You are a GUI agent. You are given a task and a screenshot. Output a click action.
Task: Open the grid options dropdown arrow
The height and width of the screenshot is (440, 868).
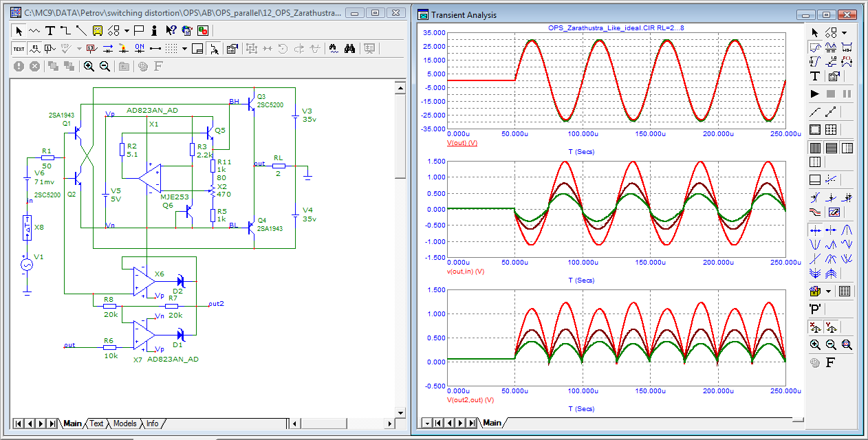[x=184, y=48]
